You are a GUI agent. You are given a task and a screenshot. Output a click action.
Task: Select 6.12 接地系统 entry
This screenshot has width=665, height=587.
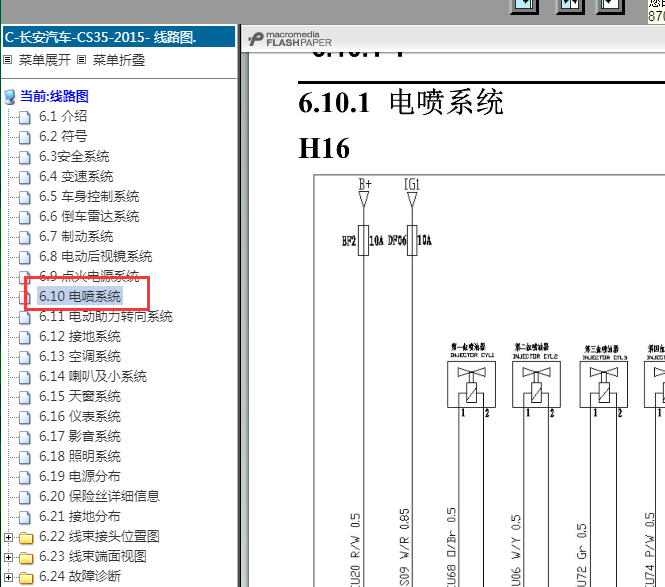tap(80, 336)
